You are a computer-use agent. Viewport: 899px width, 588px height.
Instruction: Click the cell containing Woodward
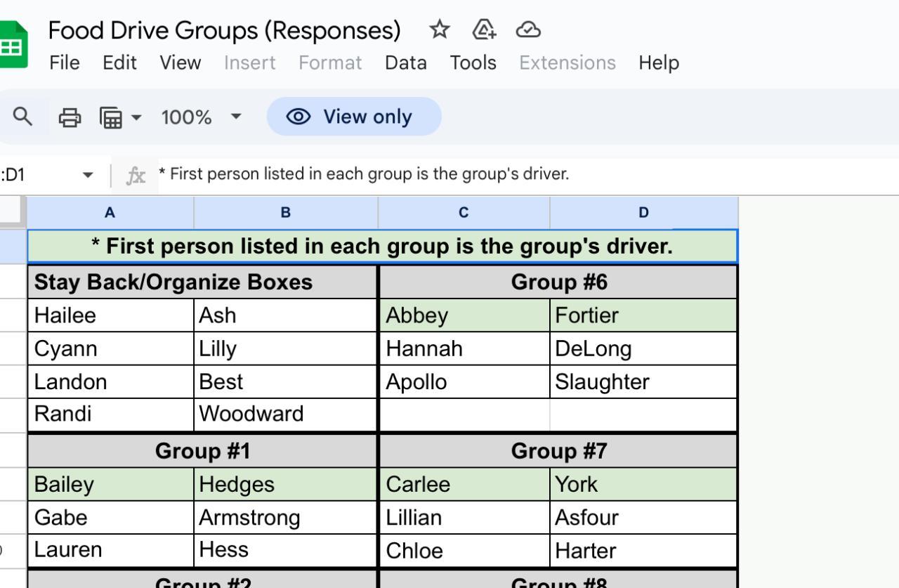[285, 414]
